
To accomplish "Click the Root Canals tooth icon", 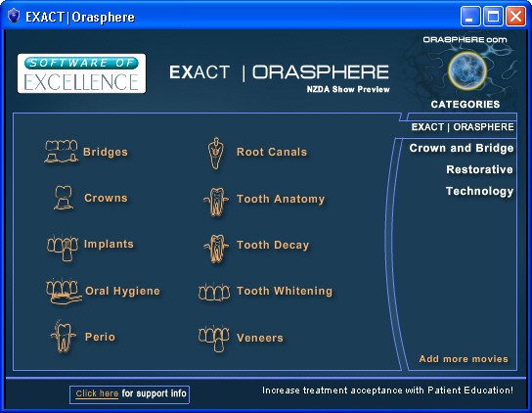I will (216, 154).
